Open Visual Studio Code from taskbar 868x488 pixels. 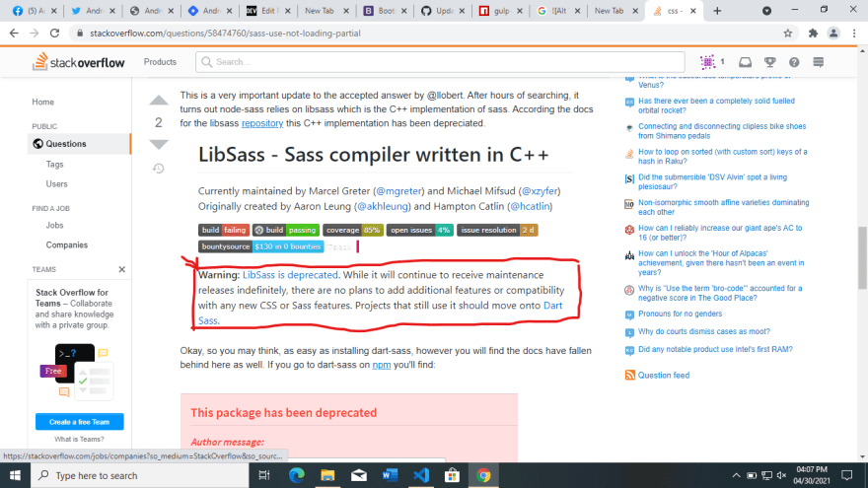tap(421, 475)
